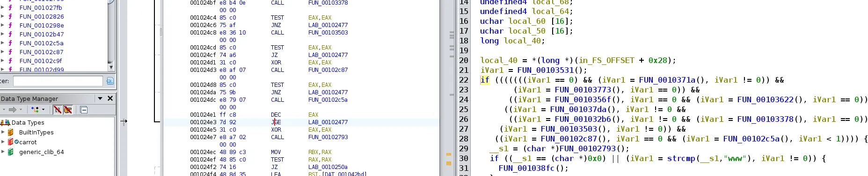Click strcmp call in decompiler

681,158
